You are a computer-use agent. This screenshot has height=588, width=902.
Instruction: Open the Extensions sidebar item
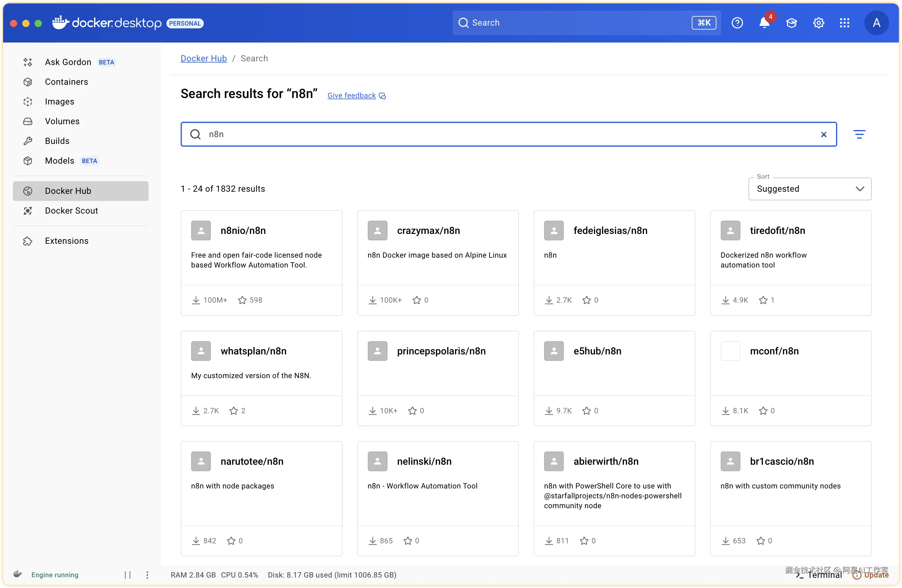(67, 241)
